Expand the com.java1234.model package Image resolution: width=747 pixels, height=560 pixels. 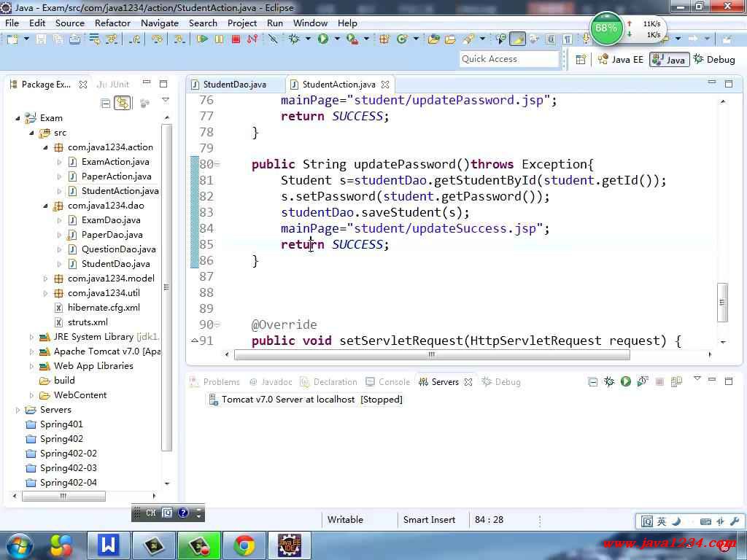coord(45,279)
